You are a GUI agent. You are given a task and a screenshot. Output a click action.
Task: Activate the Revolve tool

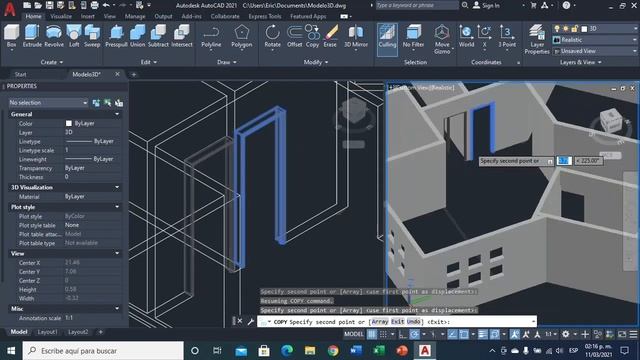54,36
